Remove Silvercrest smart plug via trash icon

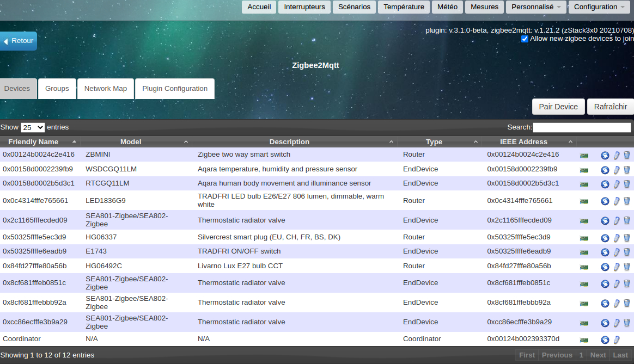[626, 238]
